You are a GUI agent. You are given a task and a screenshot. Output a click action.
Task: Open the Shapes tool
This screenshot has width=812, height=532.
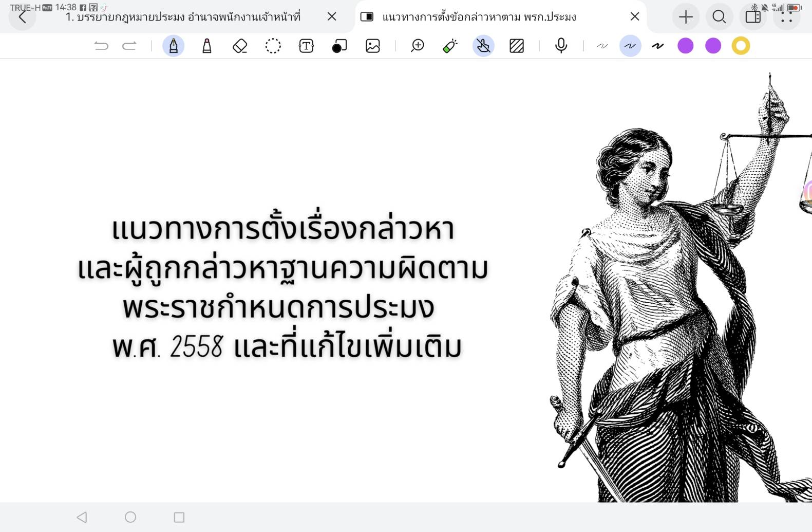pos(339,46)
